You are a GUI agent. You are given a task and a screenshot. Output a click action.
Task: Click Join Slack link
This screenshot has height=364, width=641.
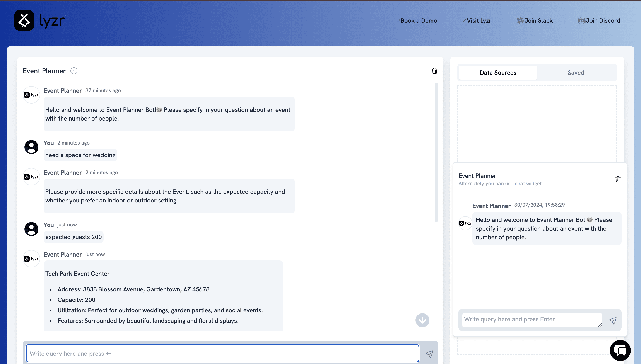coord(535,21)
